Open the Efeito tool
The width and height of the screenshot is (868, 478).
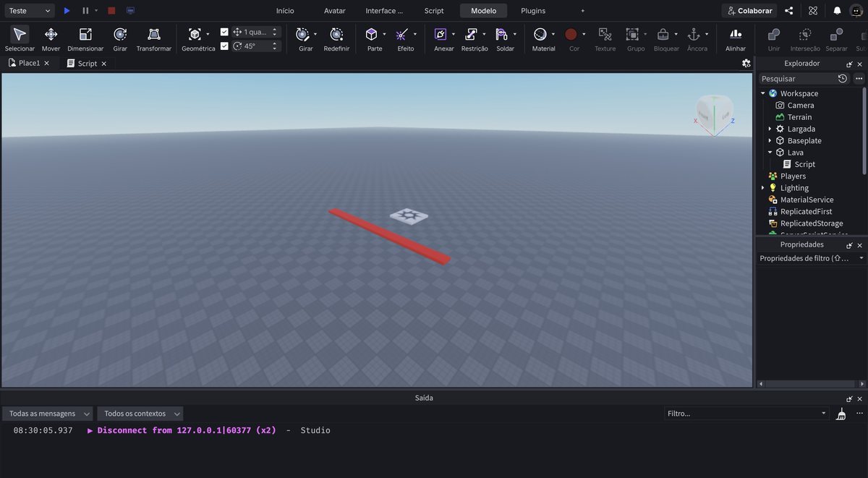[402, 34]
